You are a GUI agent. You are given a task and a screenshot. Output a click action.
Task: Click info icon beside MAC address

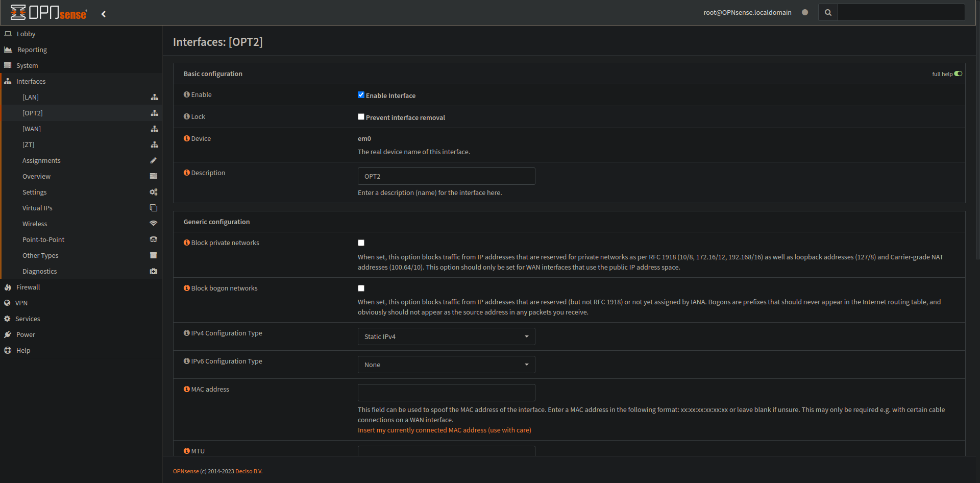tap(187, 389)
